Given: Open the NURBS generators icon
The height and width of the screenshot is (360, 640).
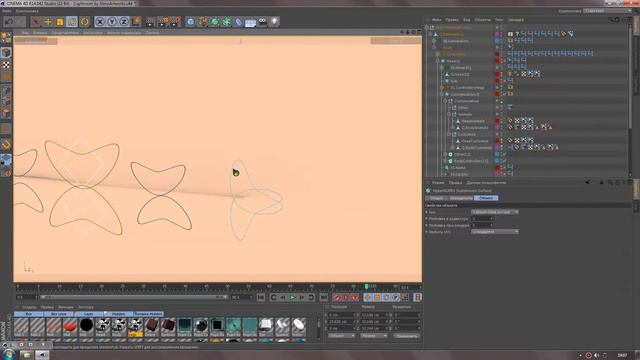Looking at the screenshot, I should point(215,21).
